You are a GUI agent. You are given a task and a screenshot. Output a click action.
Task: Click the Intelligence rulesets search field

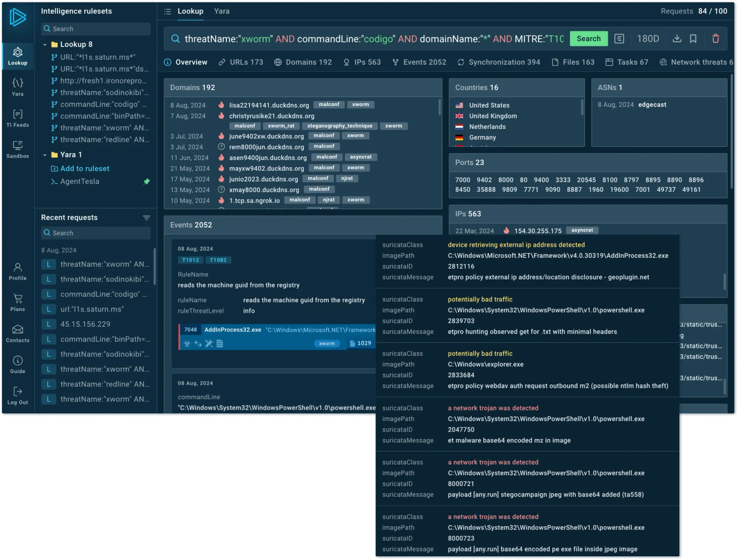pyautogui.click(x=96, y=29)
